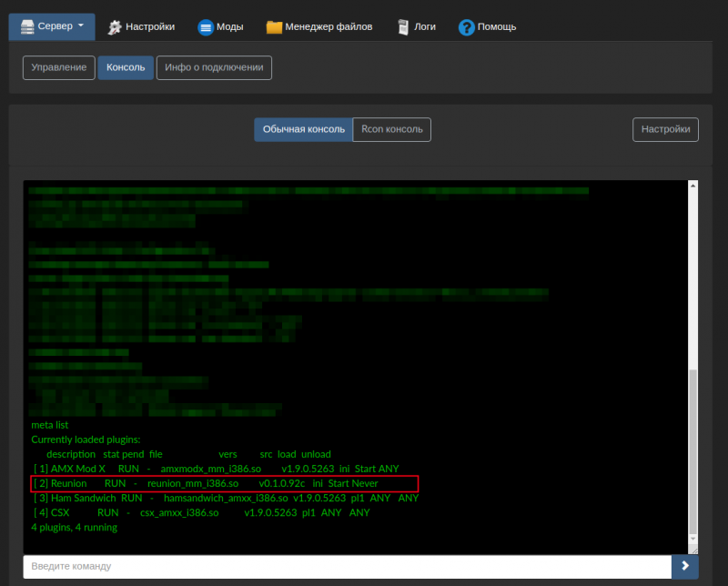Open Менеджер файлов menu item
This screenshot has height=586, width=728.
[x=319, y=27]
